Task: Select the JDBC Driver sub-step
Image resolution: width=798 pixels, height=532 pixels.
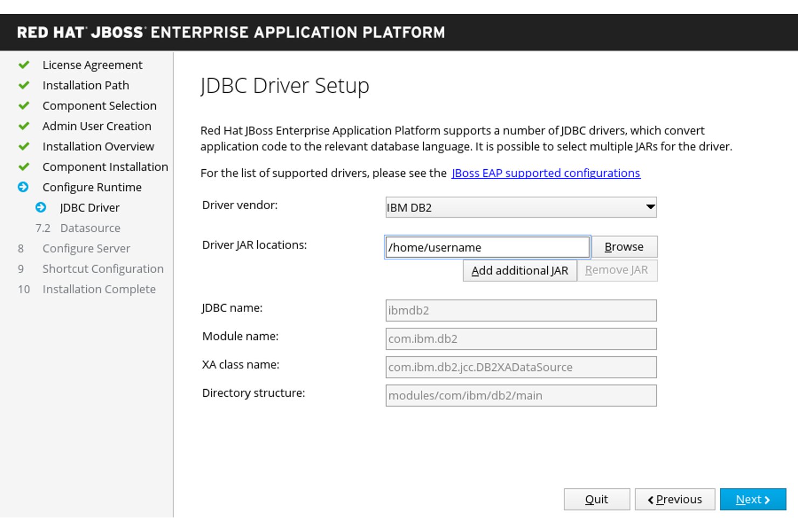Action: coord(90,208)
